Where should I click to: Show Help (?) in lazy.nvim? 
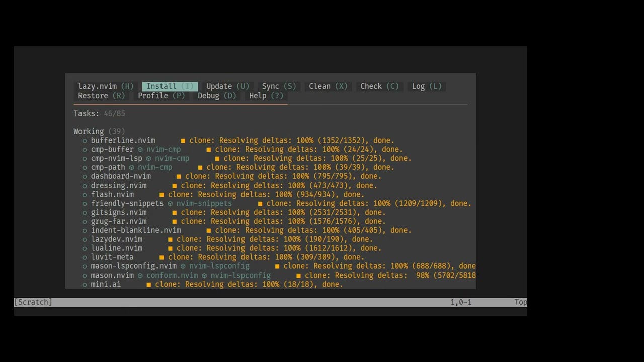pos(266,96)
